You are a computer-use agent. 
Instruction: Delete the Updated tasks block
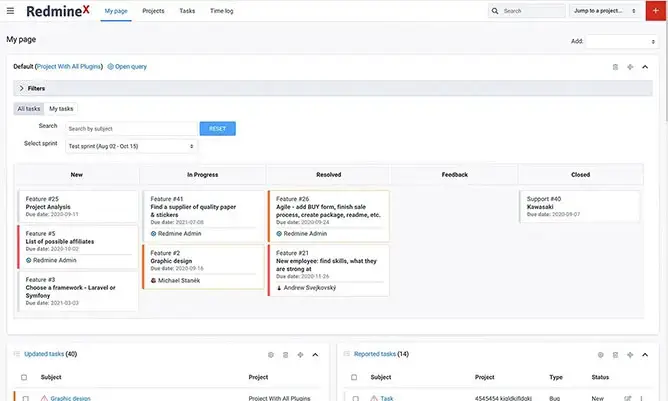tap(285, 355)
